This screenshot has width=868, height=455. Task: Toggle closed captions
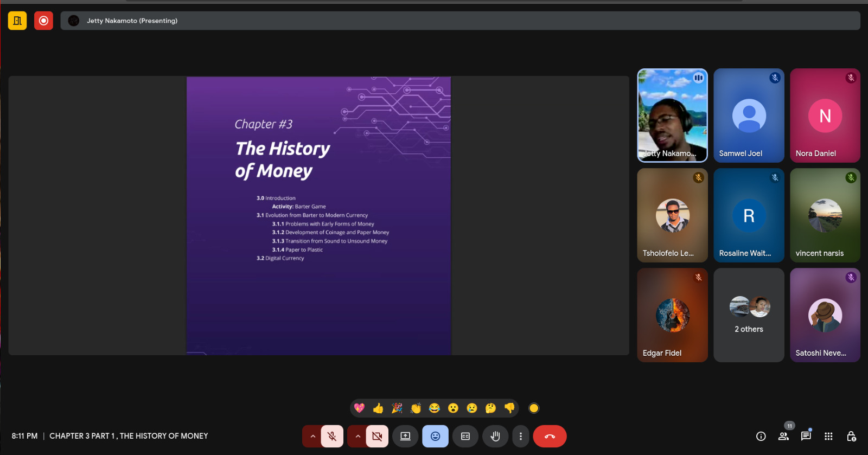coord(465,436)
